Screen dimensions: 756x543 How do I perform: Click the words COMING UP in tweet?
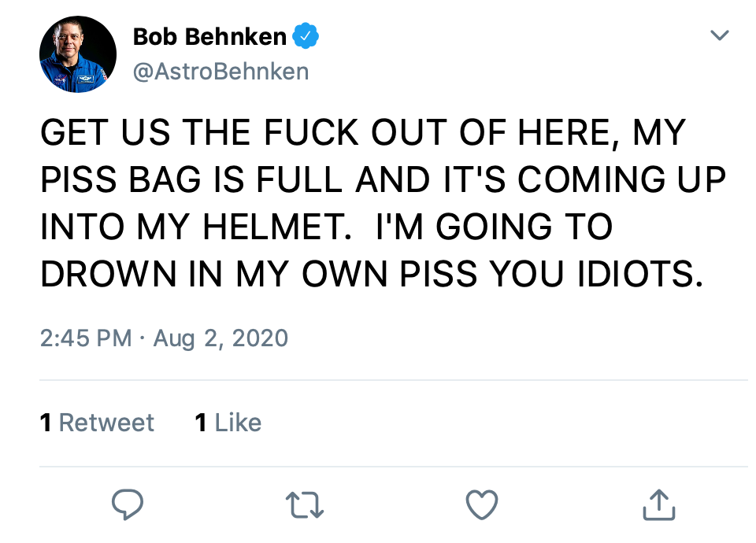click(x=623, y=181)
